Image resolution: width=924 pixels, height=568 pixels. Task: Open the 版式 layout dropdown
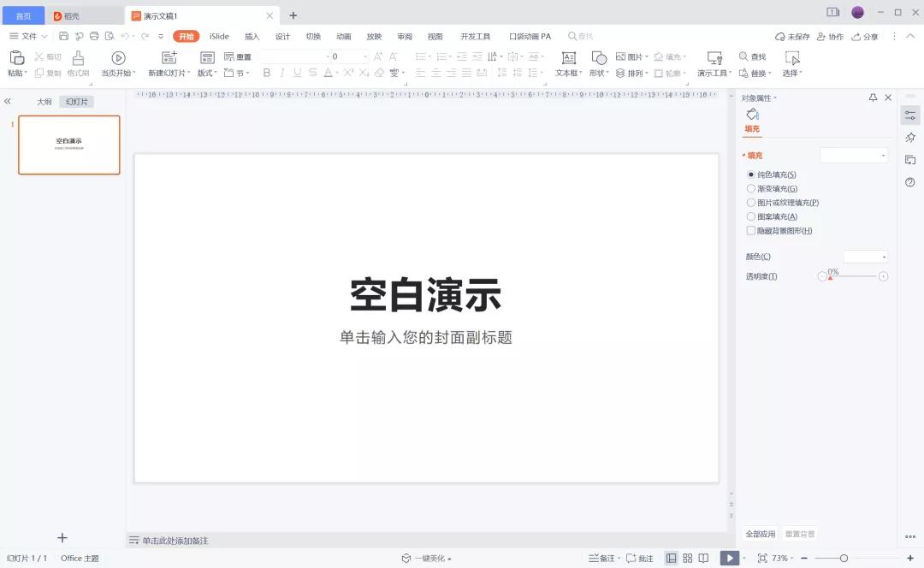point(208,72)
